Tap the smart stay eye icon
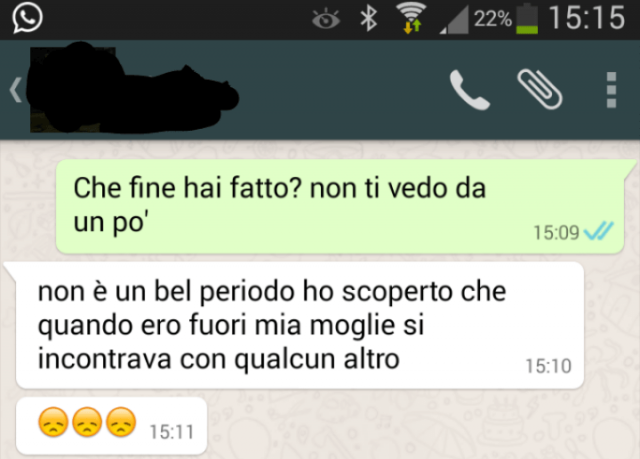 326,19
